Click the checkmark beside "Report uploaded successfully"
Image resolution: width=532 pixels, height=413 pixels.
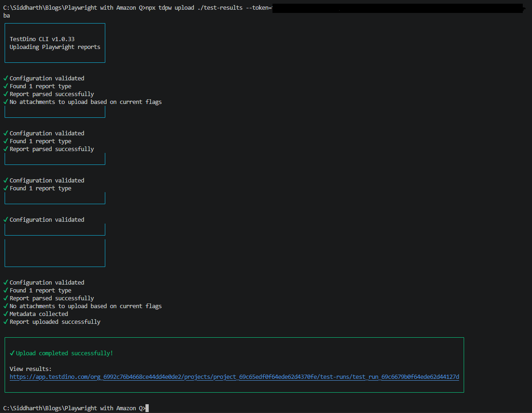[x=6, y=322]
